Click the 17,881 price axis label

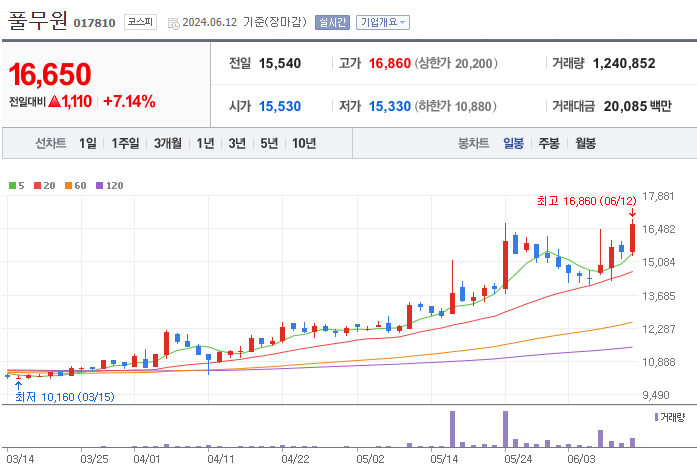click(x=658, y=196)
